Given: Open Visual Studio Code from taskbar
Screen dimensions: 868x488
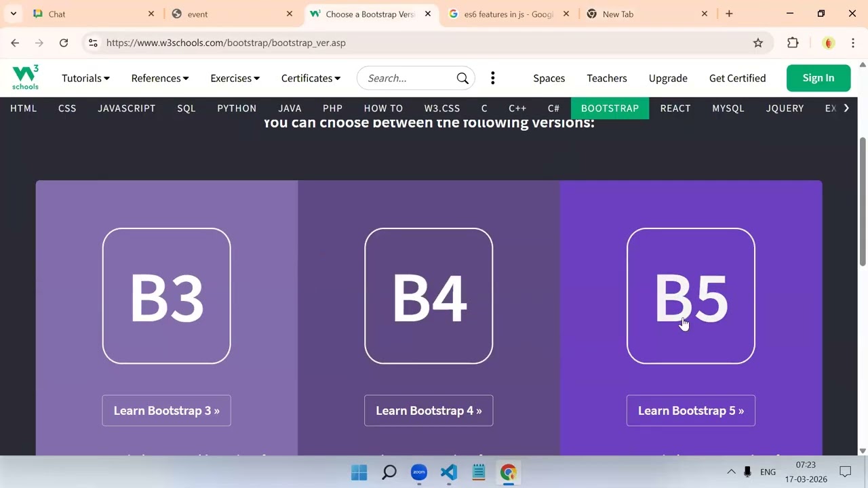Looking at the screenshot, I should pyautogui.click(x=449, y=472).
